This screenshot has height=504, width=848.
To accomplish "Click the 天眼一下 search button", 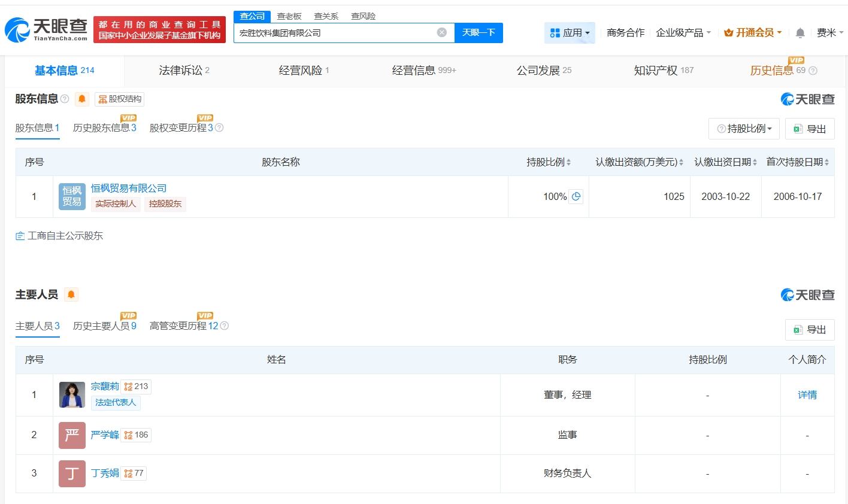I will [x=478, y=32].
